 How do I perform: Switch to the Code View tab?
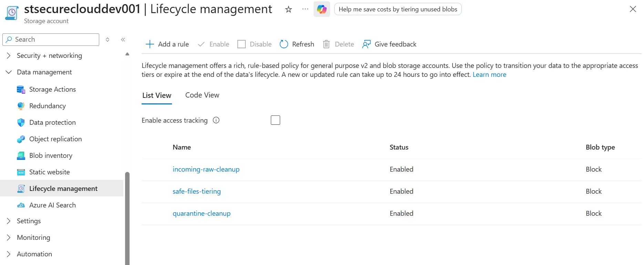click(202, 95)
